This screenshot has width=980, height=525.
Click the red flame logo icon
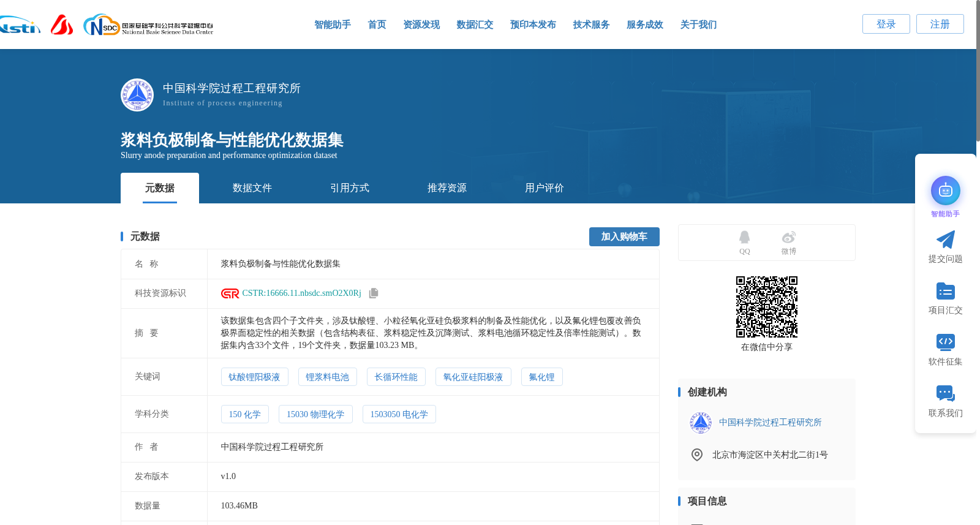pos(62,25)
